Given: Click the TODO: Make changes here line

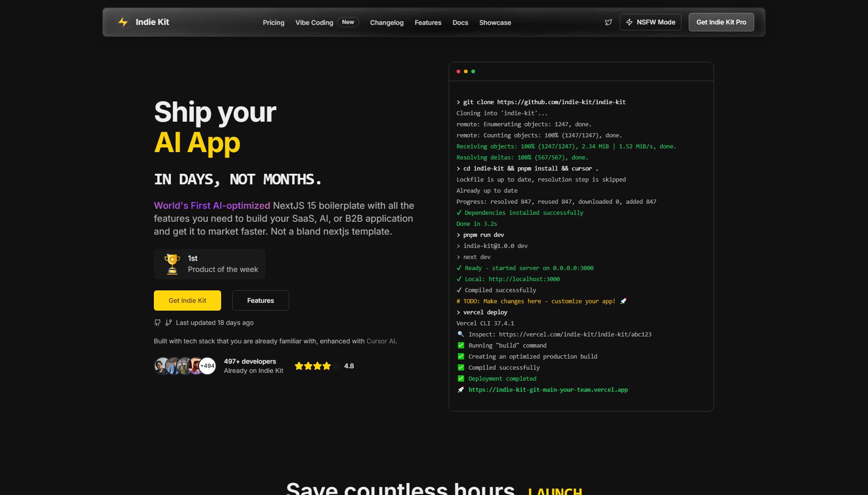Looking at the screenshot, I should click(541, 301).
